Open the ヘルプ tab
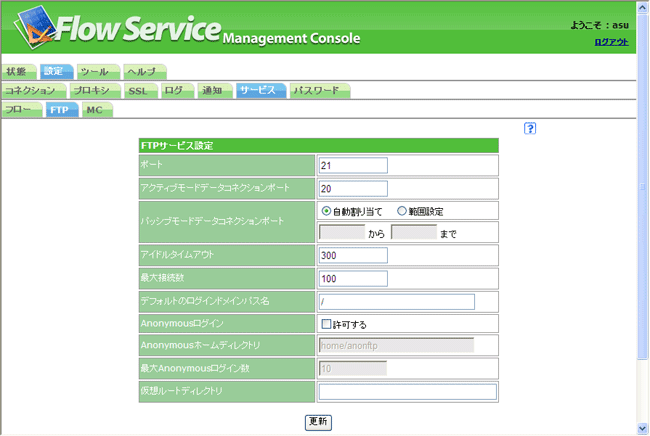Viewport: 650px width, 436px height. (141, 72)
